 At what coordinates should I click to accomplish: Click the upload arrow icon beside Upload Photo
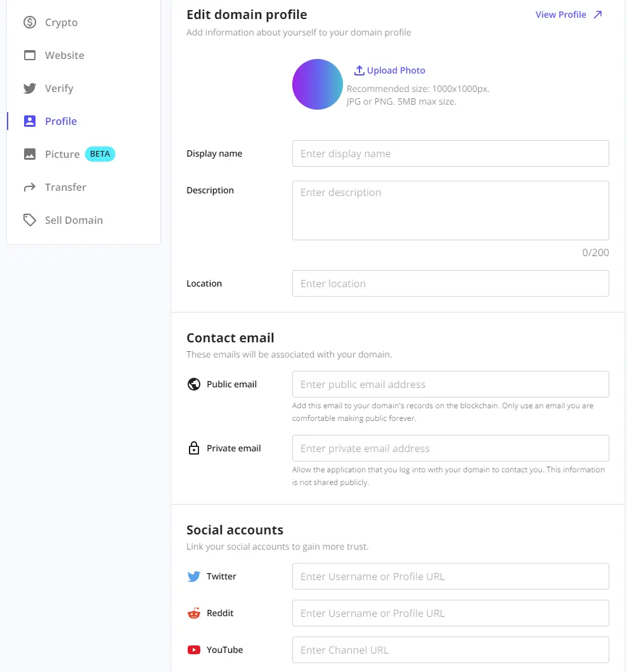[359, 70]
